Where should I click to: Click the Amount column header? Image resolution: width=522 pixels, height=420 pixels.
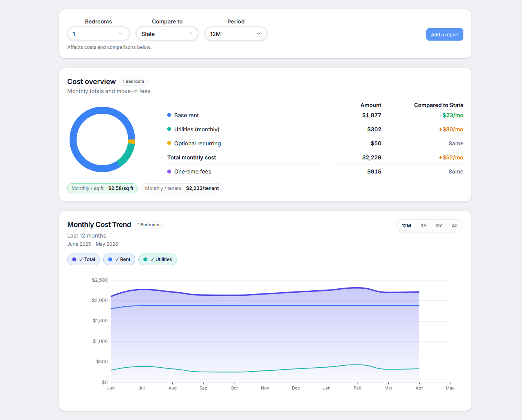[371, 105]
